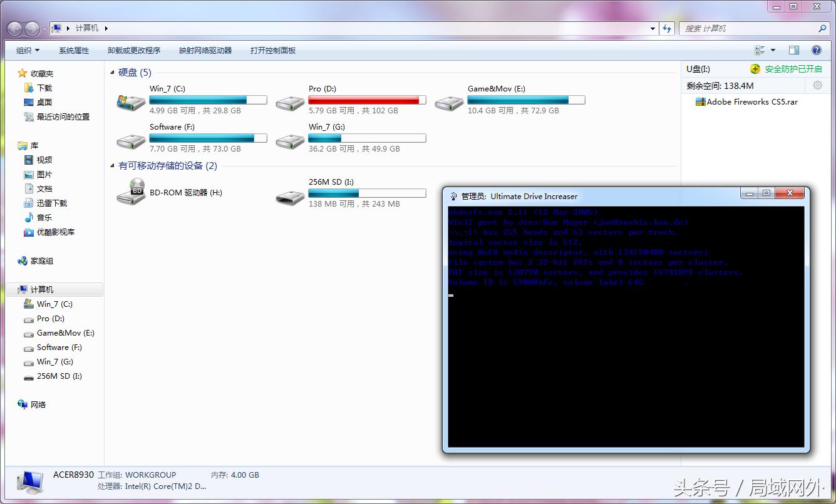Refresh the 计算机 address bar view

tap(668, 28)
